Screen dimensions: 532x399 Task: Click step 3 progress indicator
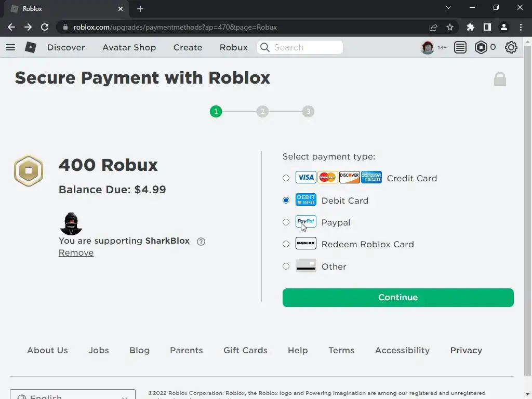308,111
